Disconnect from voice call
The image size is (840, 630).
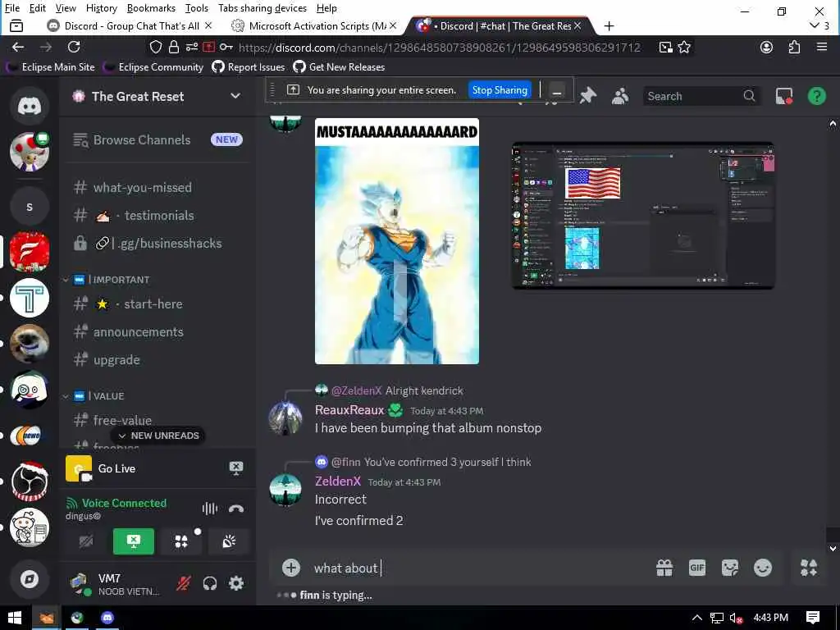click(235, 509)
